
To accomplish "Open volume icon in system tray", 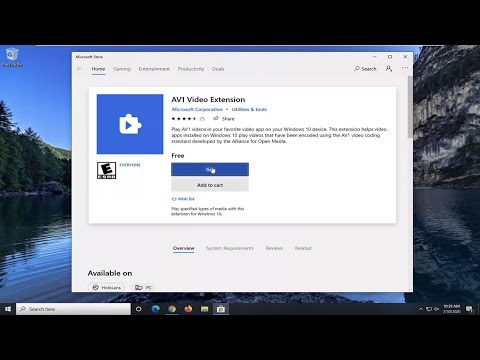I will pyautogui.click(x=436, y=309).
